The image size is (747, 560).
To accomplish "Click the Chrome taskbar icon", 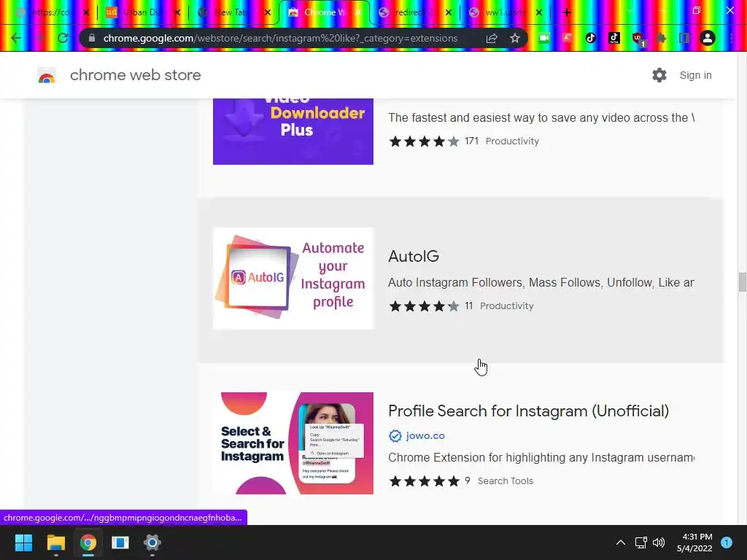I will point(88,542).
